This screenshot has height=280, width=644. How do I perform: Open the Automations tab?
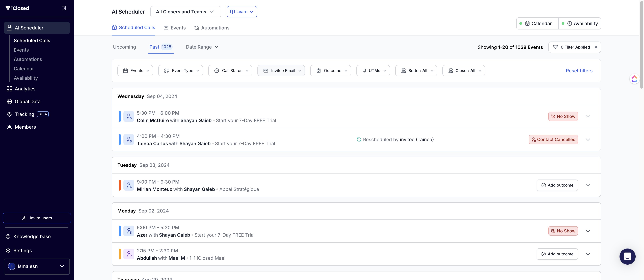pos(212,28)
